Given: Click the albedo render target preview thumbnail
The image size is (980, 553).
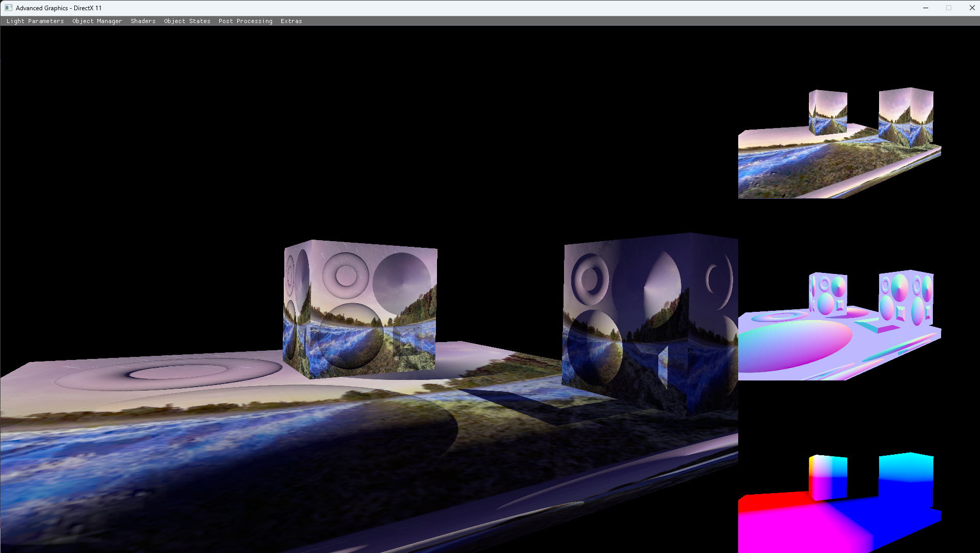Looking at the screenshot, I should pyautogui.click(x=839, y=143).
